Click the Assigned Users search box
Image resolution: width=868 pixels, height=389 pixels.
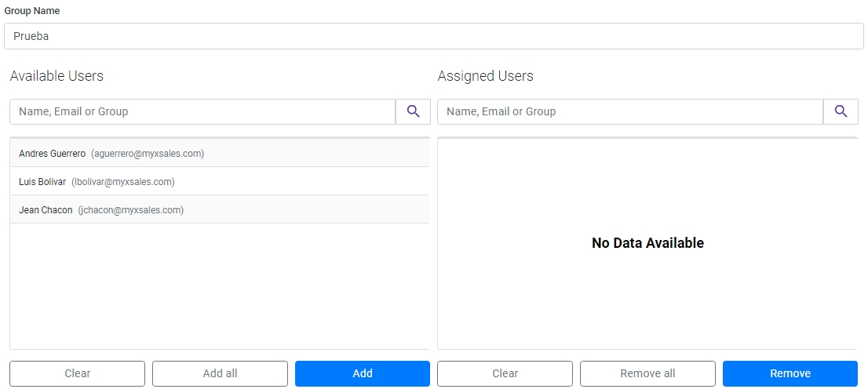(x=630, y=111)
